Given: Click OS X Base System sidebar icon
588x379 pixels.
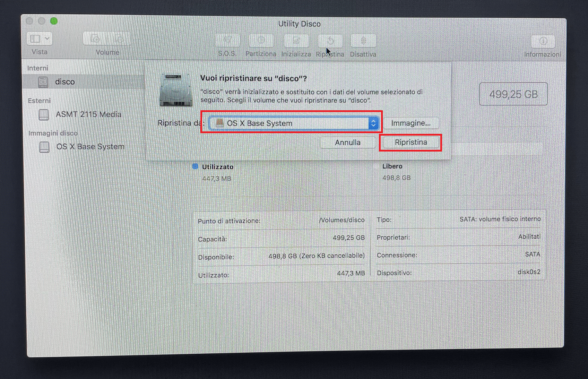Looking at the screenshot, I should click(x=44, y=147).
